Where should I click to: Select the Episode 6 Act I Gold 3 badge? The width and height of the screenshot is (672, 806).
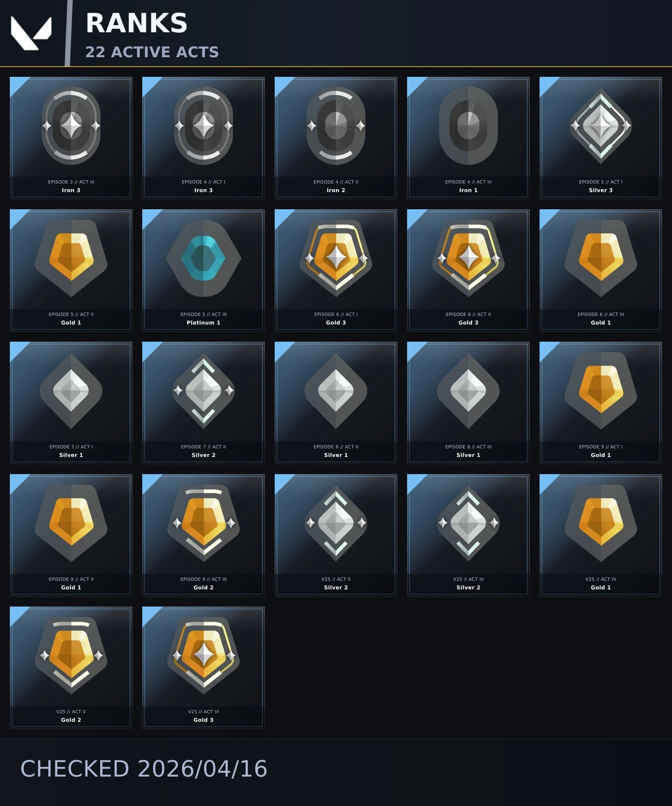336,258
